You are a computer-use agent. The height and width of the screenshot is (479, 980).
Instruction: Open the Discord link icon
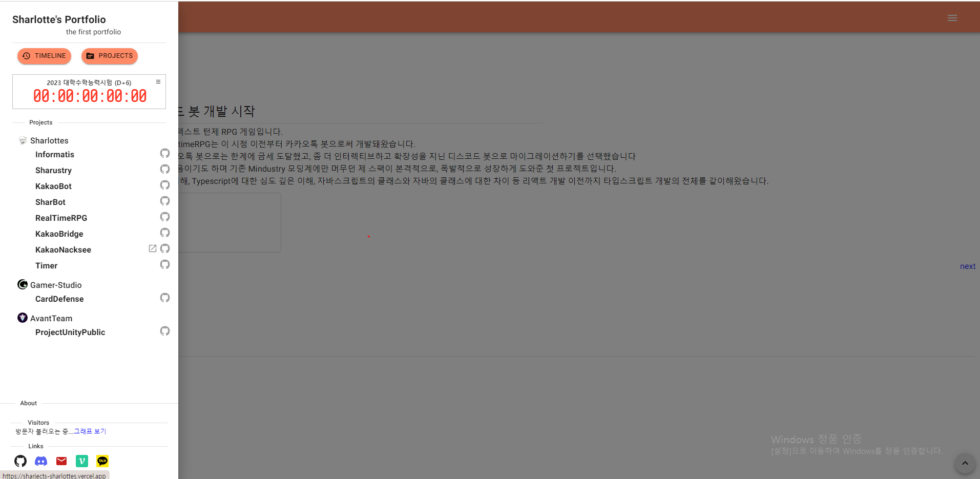(41, 461)
